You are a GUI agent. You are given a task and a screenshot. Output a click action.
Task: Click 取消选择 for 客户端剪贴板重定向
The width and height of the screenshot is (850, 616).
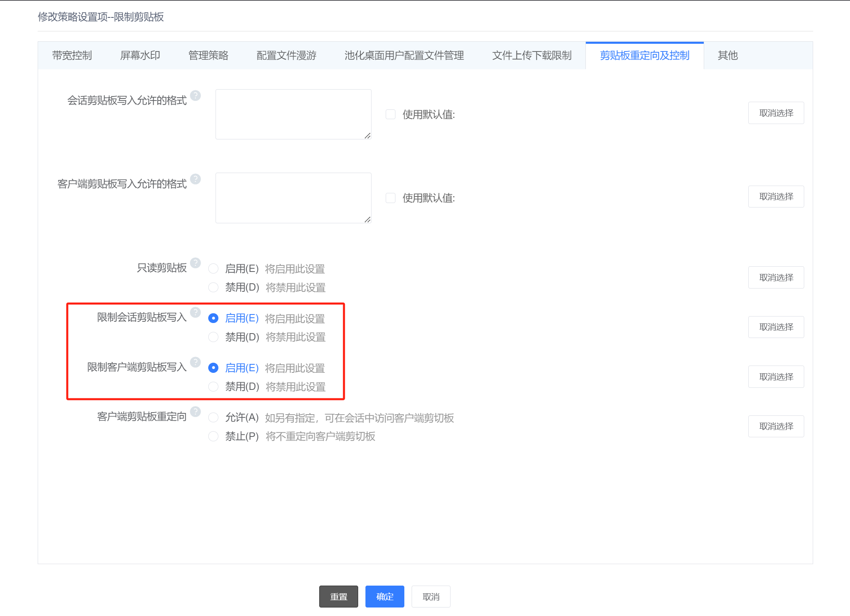(776, 426)
